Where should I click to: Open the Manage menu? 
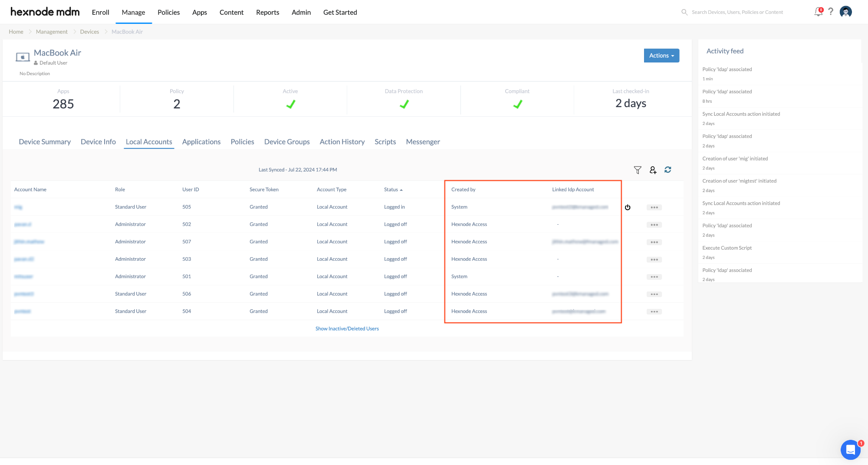tap(133, 12)
